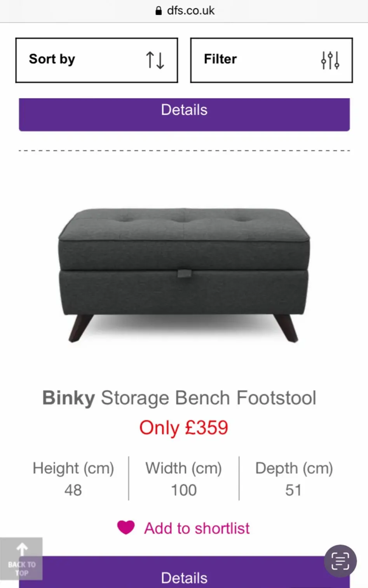
Task: Click the Only £359 price
Action: point(183,428)
